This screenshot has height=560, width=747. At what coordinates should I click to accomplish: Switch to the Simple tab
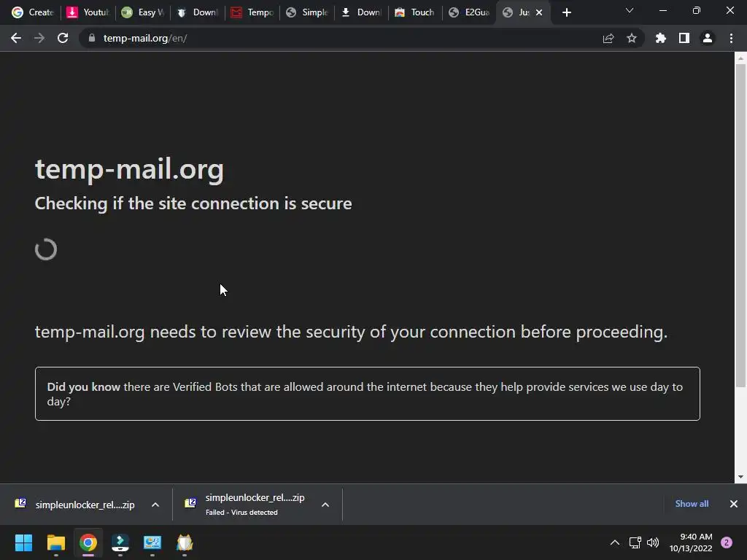pos(307,12)
